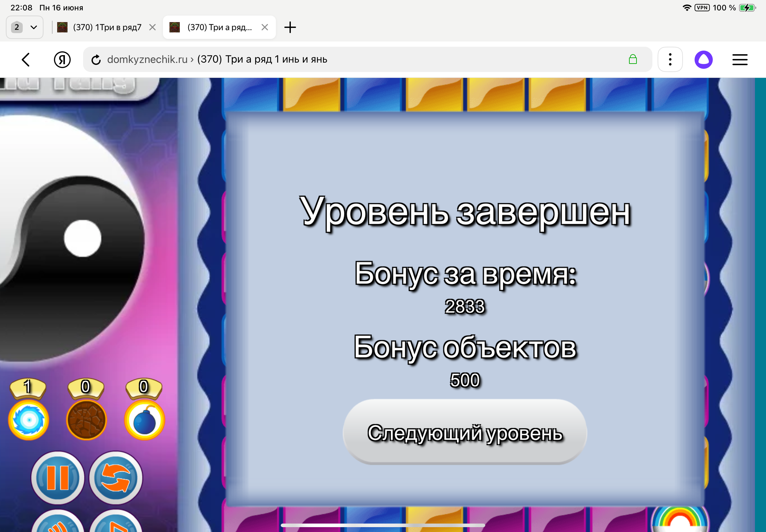
Task: Click the yin-yang logo image
Action: click(x=72, y=238)
